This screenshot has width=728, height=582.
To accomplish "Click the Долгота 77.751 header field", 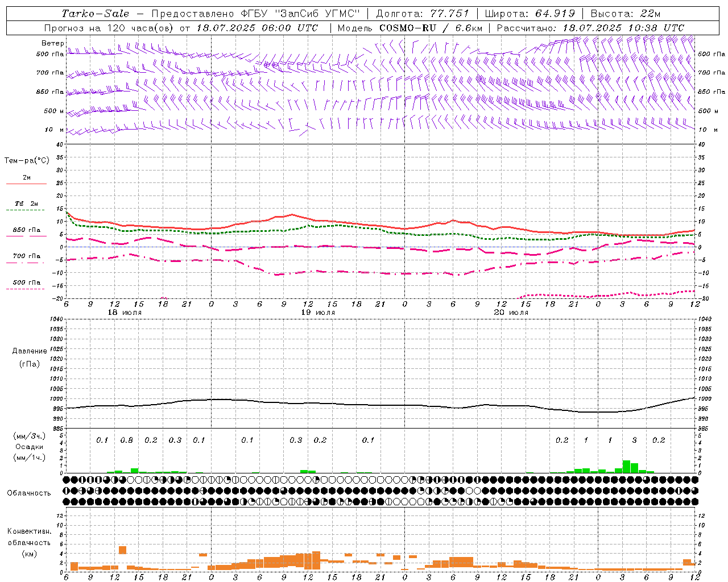I will point(423,14).
